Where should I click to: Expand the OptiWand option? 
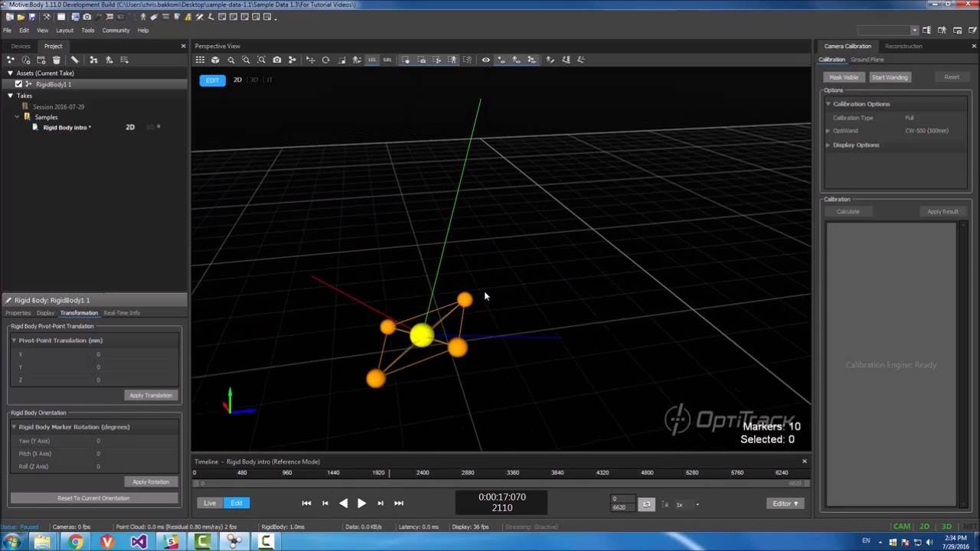tap(828, 131)
